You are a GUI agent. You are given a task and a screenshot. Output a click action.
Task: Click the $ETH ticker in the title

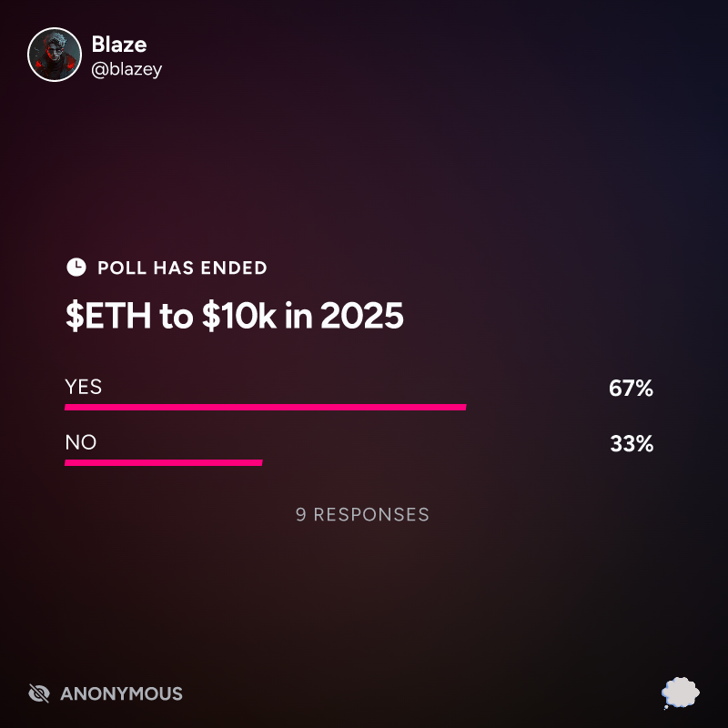tap(108, 316)
